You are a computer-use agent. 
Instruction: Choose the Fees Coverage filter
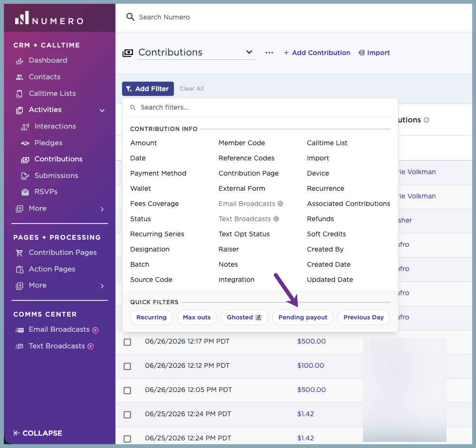point(154,204)
